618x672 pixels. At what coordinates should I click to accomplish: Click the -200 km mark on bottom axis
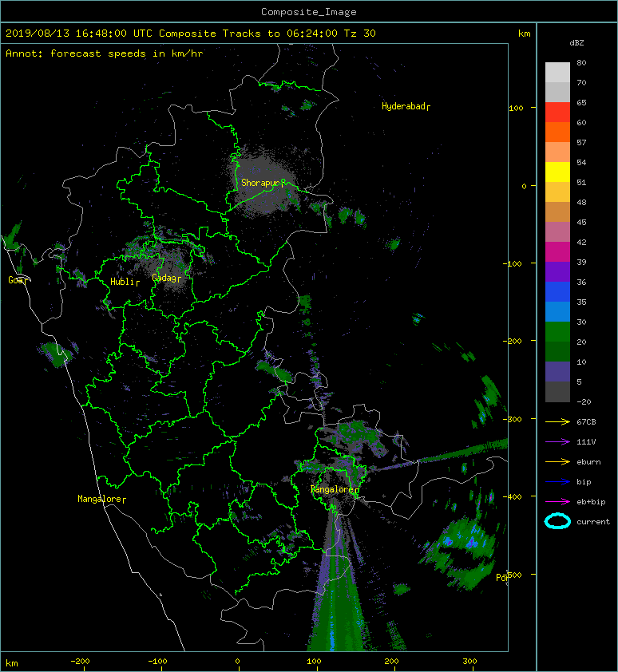pos(80,662)
